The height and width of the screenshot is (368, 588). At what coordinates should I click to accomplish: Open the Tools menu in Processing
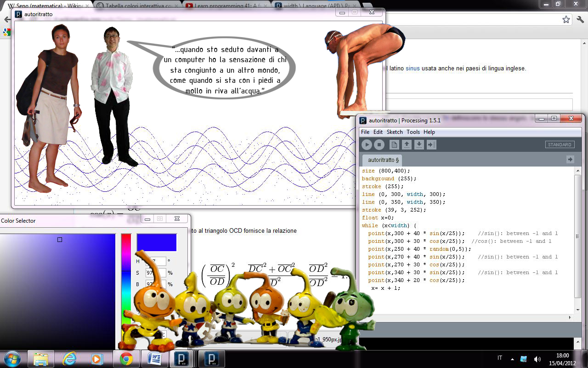(413, 132)
